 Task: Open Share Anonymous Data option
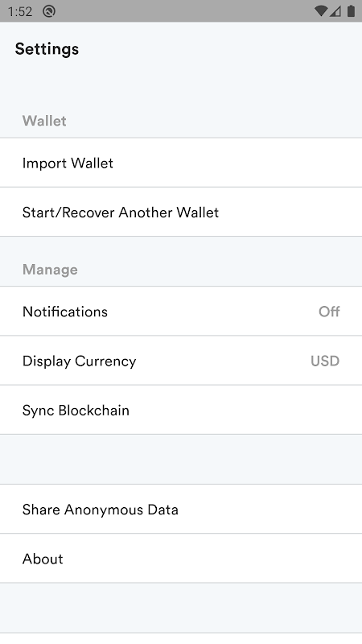(181, 510)
